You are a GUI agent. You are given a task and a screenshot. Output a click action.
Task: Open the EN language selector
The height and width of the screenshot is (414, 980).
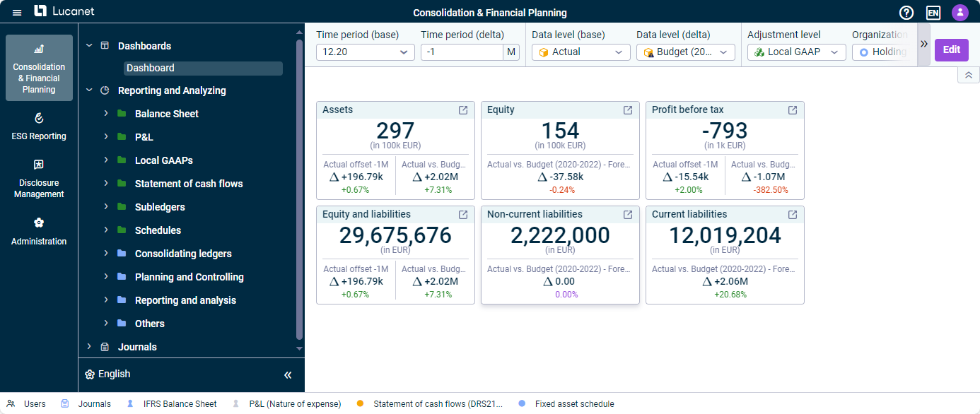(x=933, y=12)
